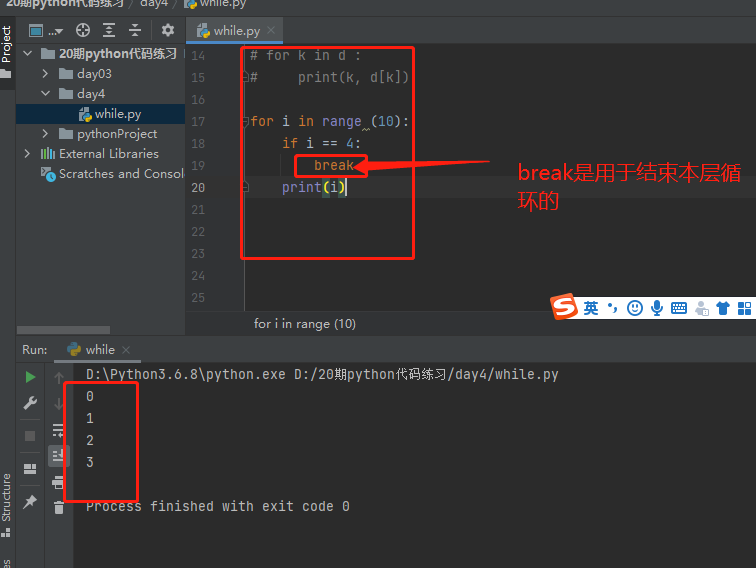Click the Expand All project toolbar icon

click(x=109, y=30)
